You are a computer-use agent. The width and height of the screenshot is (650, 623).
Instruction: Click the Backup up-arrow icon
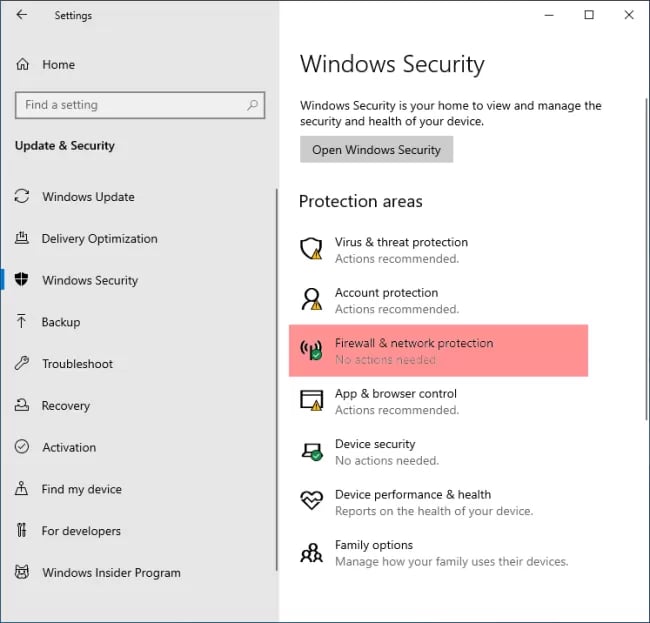point(21,321)
